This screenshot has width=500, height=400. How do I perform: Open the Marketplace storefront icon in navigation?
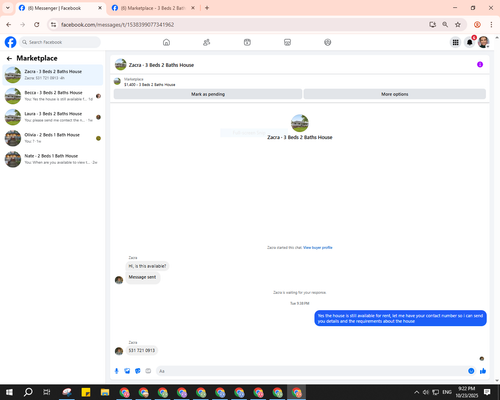click(x=287, y=42)
